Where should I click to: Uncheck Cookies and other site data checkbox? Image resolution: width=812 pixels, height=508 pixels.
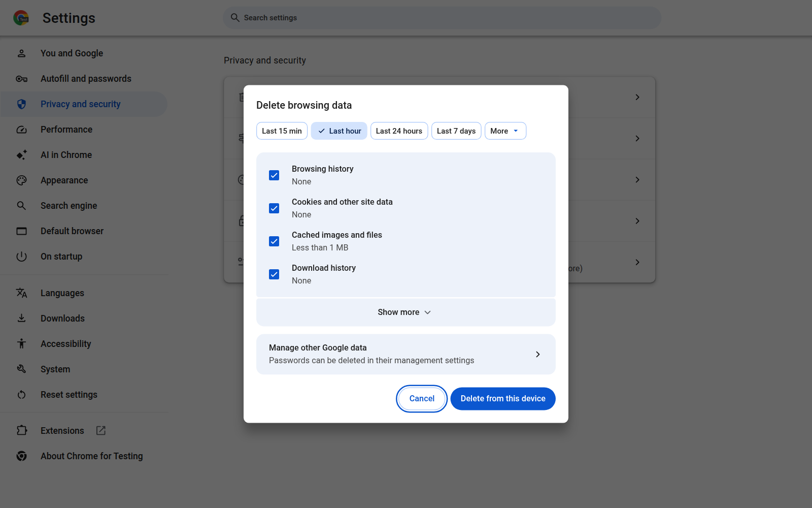coord(274,208)
